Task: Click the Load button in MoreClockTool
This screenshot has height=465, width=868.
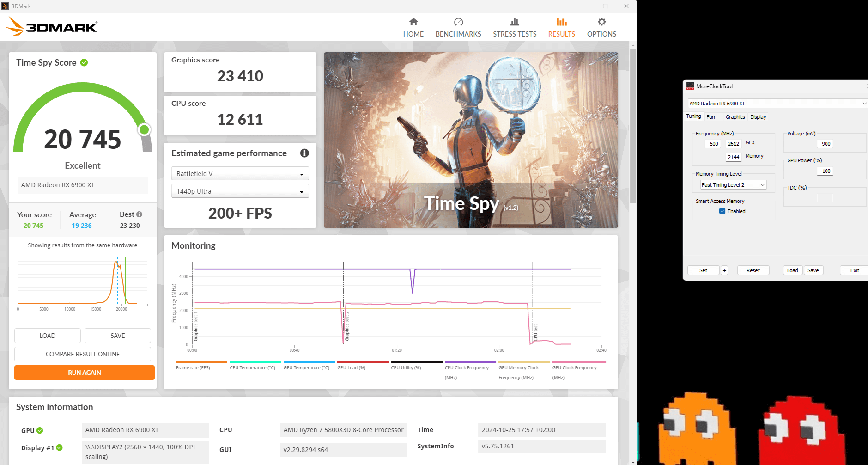Action: point(792,270)
